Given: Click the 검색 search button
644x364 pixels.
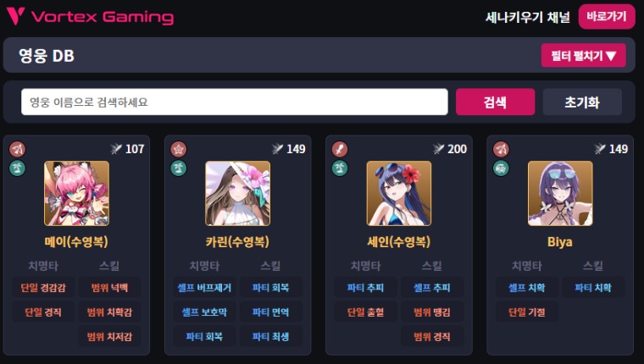Looking at the screenshot, I should [x=496, y=102].
